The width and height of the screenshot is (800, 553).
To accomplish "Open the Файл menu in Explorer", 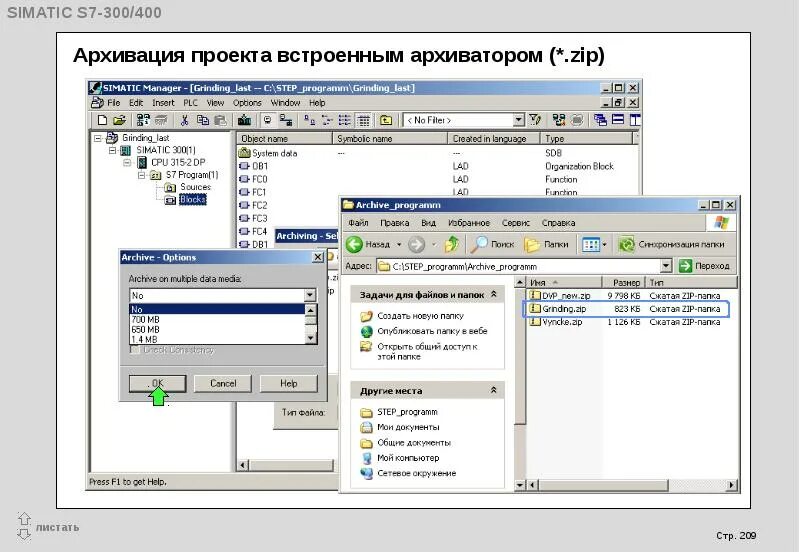I will pyautogui.click(x=359, y=223).
